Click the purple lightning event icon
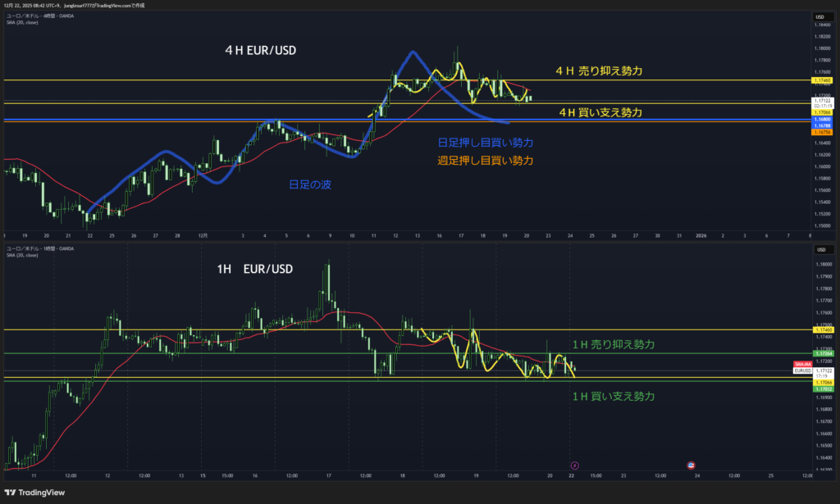Viewport: 840px width, 504px height. pyautogui.click(x=574, y=465)
